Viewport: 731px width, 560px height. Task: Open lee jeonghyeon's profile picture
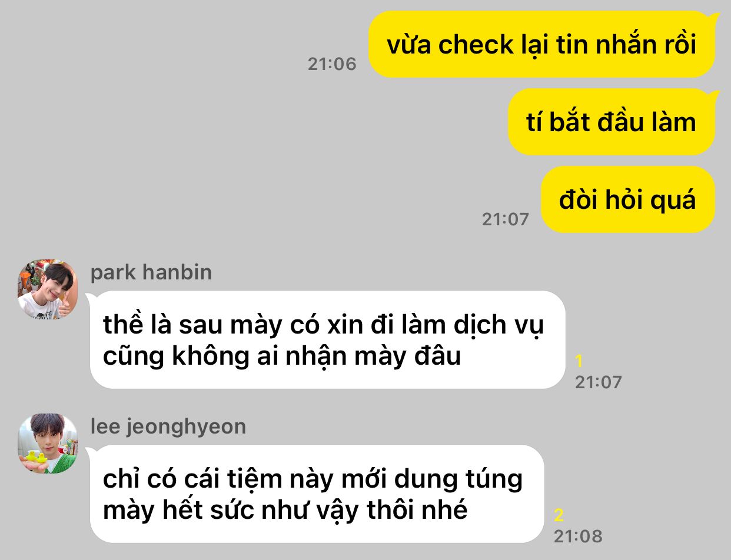[48, 444]
